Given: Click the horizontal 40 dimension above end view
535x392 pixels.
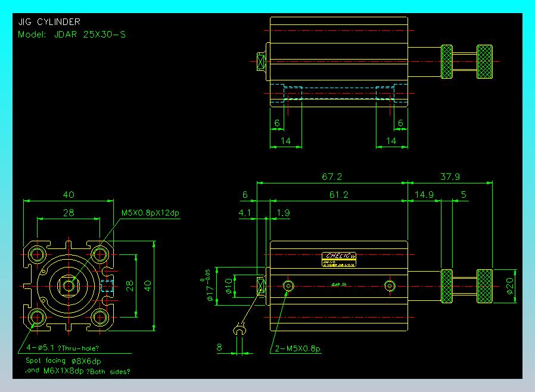Looking at the screenshot, I should [69, 195].
